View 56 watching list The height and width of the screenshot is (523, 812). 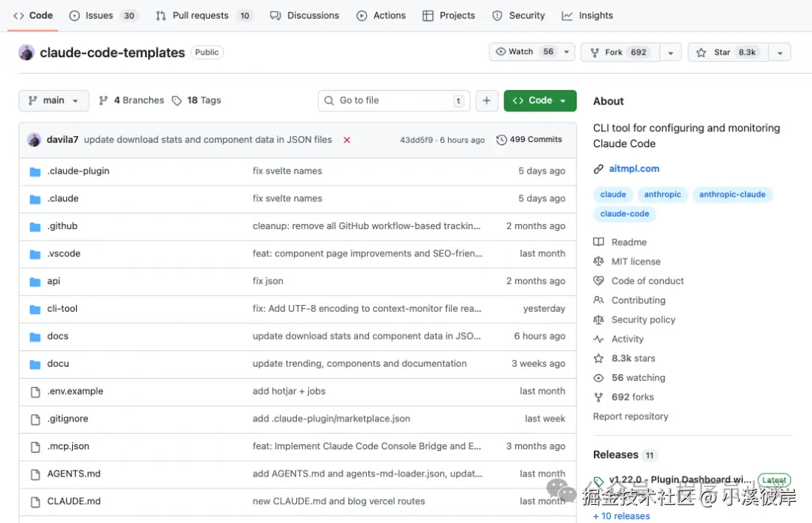coord(629,377)
